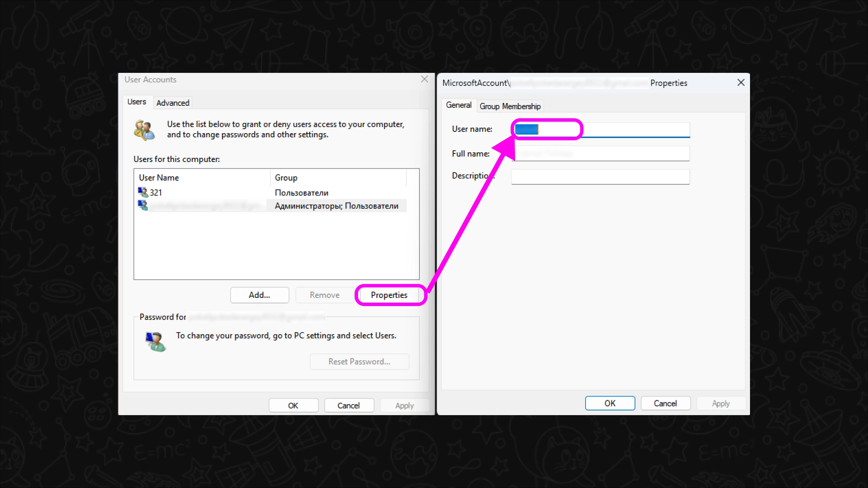
Task: Click the user 321 account icon
Action: click(143, 192)
